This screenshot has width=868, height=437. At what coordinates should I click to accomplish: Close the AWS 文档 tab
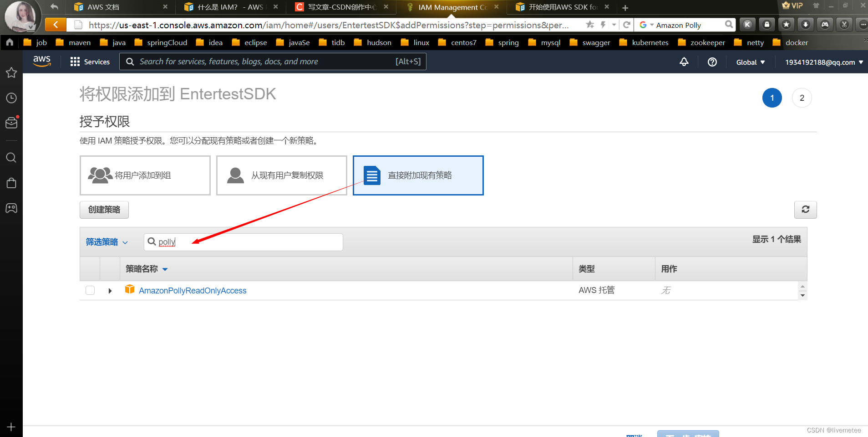[x=165, y=7]
